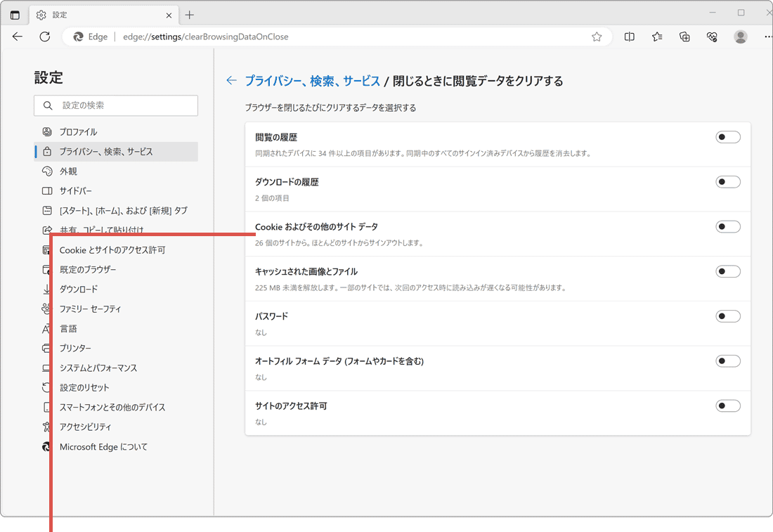Click inside the 設定の検索 search box
Screen dimensions: 773x532
[116, 105]
